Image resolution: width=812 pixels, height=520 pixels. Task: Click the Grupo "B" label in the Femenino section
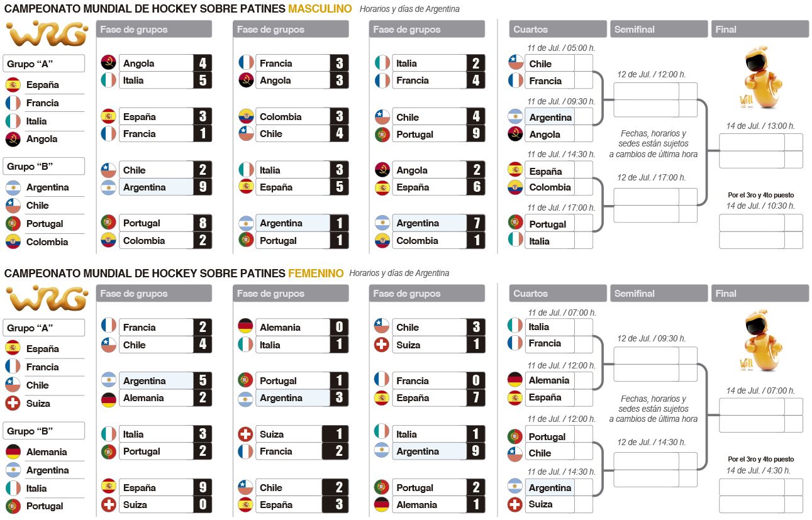pos(45,431)
